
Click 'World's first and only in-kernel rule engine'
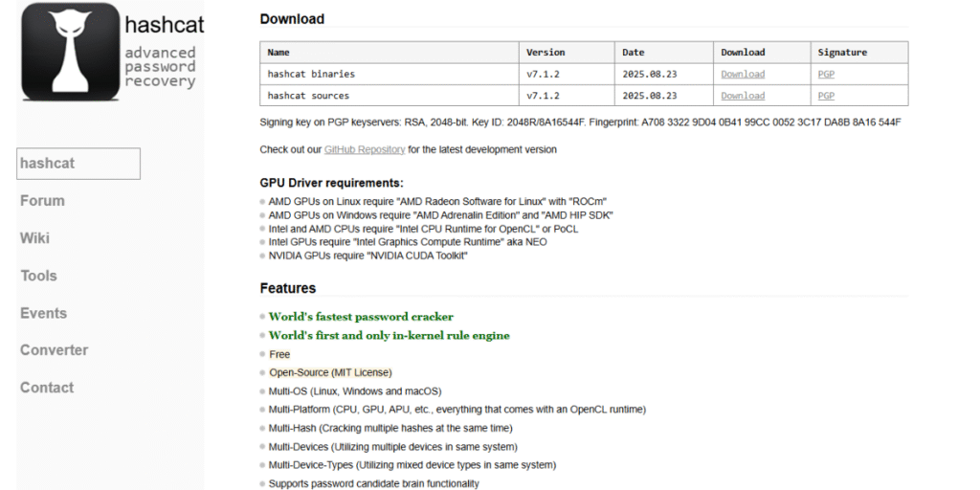(x=389, y=336)
